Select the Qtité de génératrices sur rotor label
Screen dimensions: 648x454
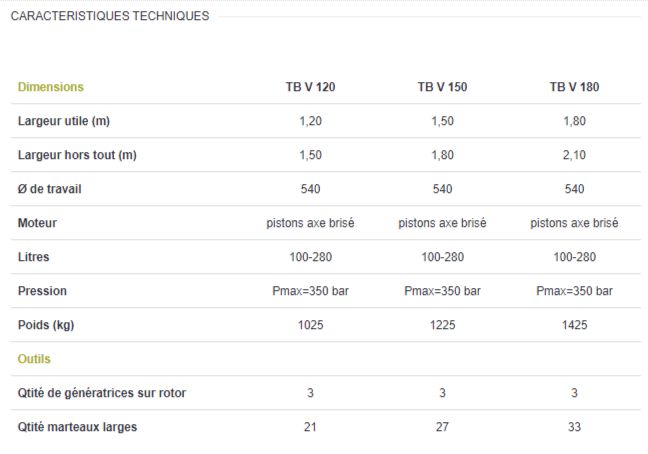pyautogui.click(x=102, y=393)
